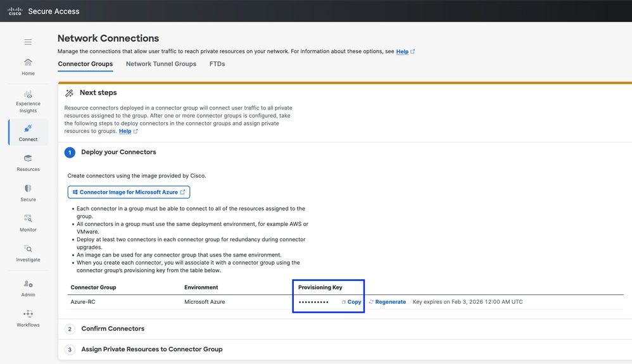Click the Secure Access product title
632x364 pixels.
point(54,11)
